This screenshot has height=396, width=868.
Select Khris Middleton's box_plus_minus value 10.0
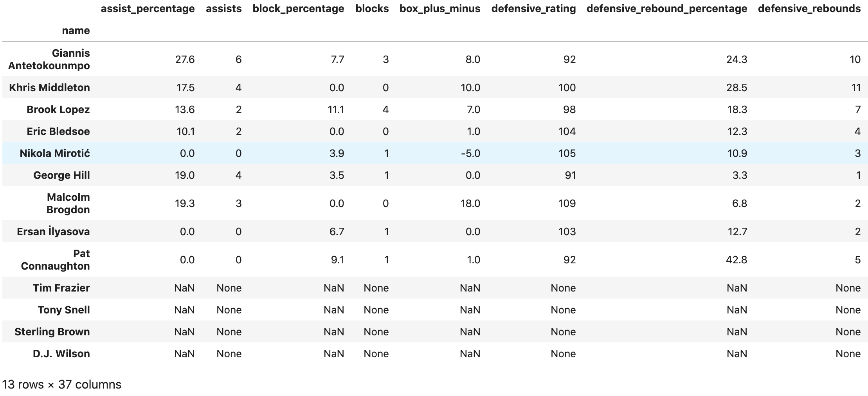[470, 88]
